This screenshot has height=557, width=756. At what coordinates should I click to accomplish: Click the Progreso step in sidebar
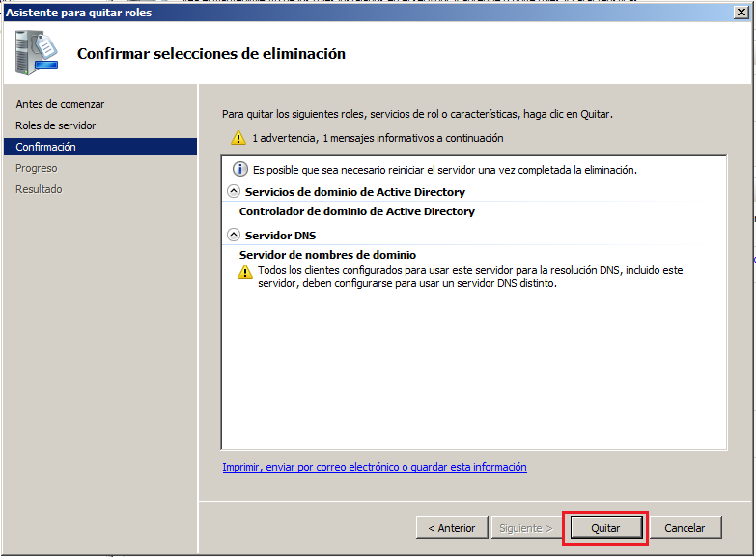(37, 168)
